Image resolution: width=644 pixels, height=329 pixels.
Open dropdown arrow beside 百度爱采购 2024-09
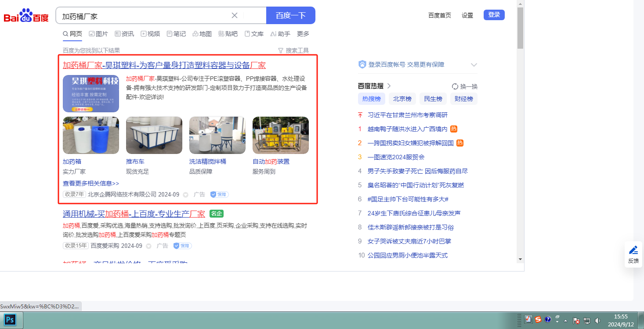click(x=148, y=246)
